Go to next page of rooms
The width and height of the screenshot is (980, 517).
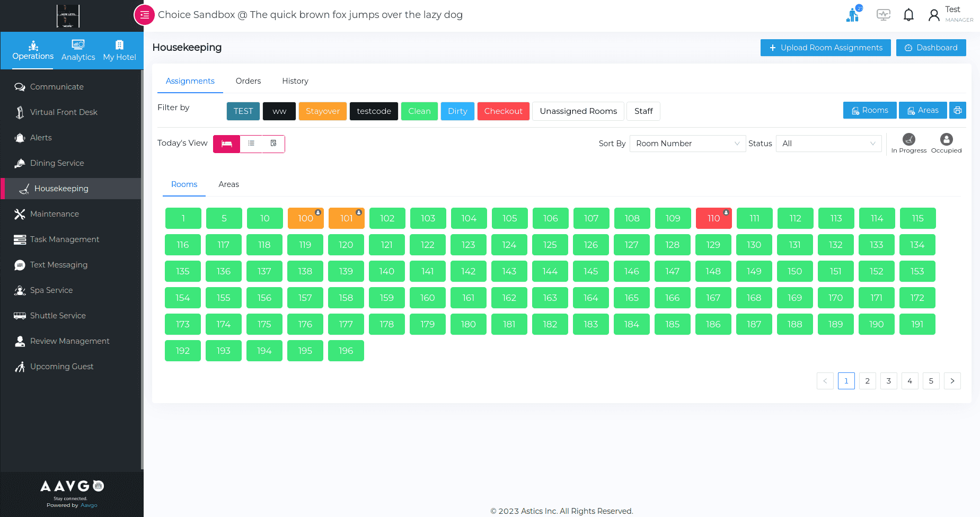(x=952, y=381)
